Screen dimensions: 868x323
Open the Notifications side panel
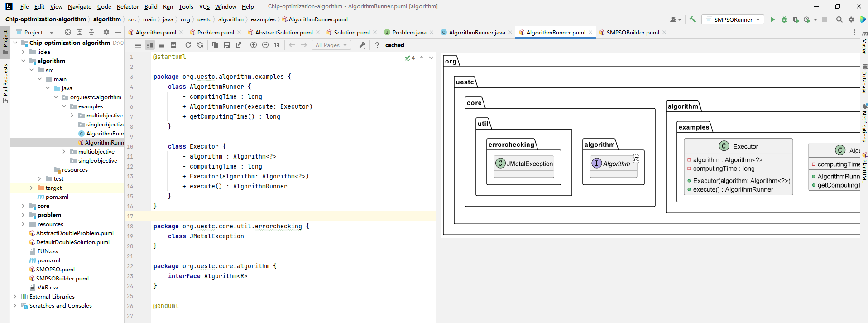pyautogui.click(x=864, y=123)
